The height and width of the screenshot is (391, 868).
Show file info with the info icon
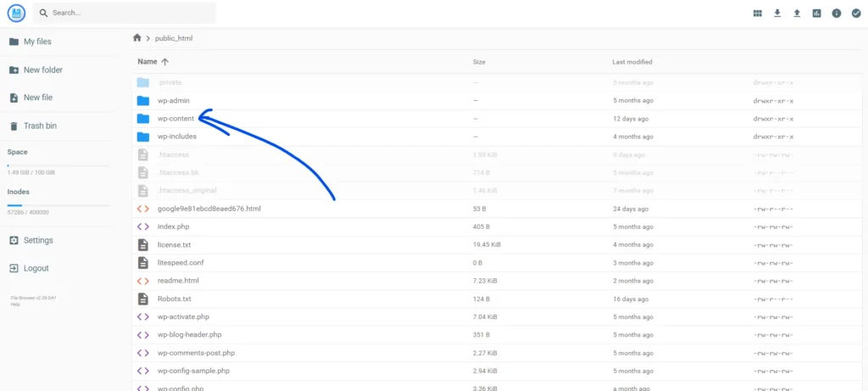[837, 14]
